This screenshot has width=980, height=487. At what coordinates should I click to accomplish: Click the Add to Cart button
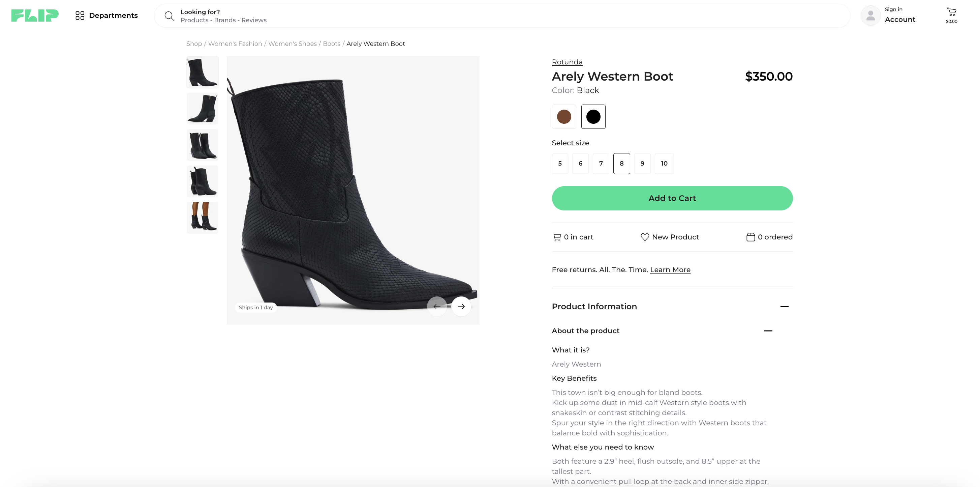672,198
